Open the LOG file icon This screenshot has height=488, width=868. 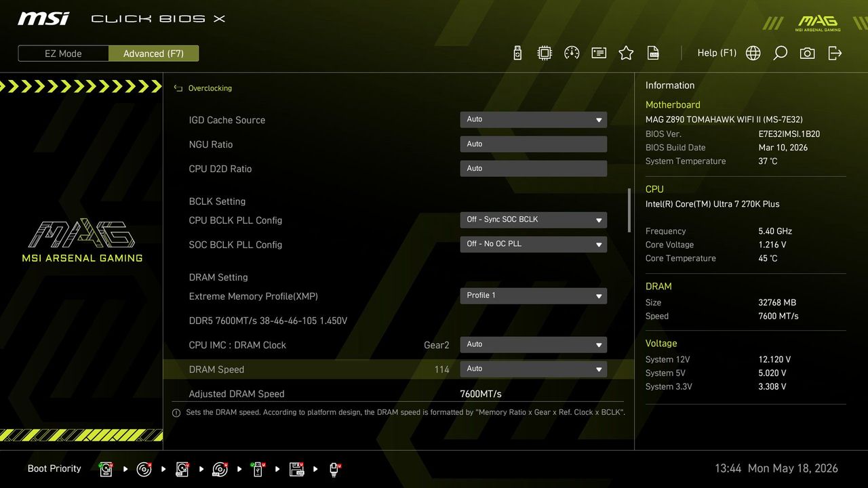click(653, 53)
